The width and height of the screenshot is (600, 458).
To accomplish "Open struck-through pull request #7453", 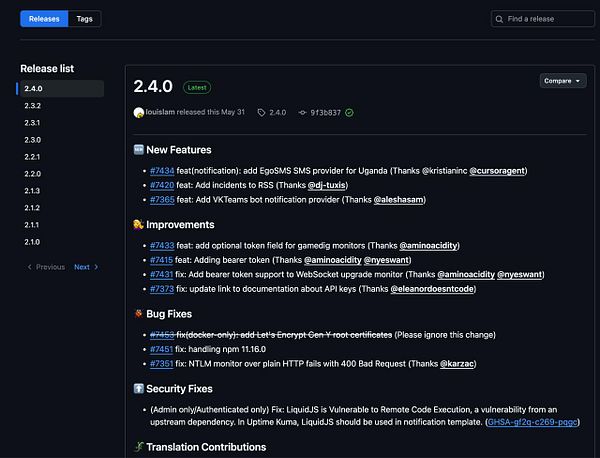I will click(162, 335).
